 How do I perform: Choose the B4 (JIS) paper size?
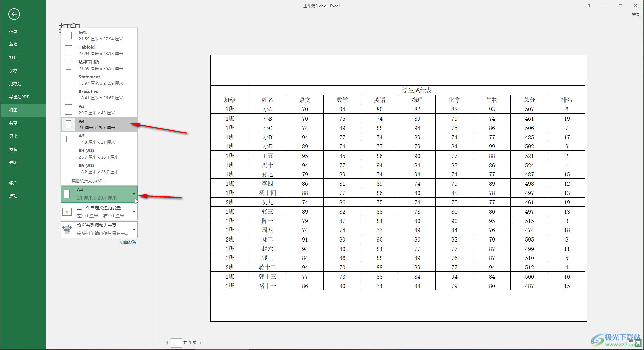coord(99,154)
